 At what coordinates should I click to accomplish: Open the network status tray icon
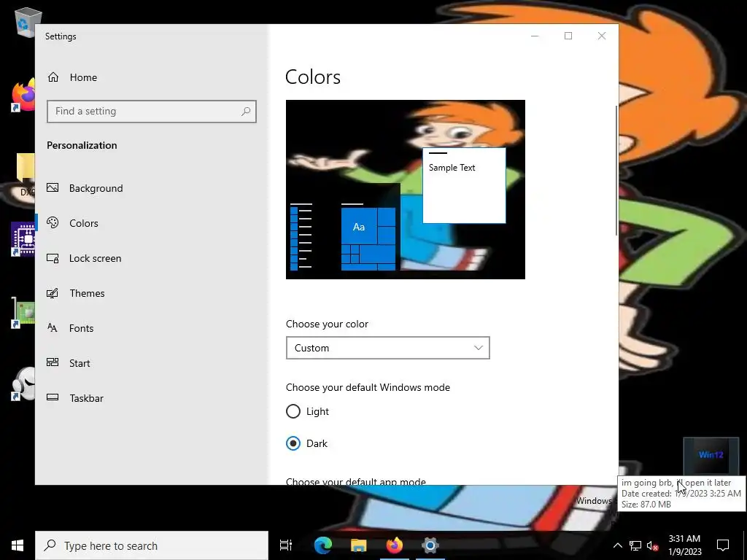point(635,545)
